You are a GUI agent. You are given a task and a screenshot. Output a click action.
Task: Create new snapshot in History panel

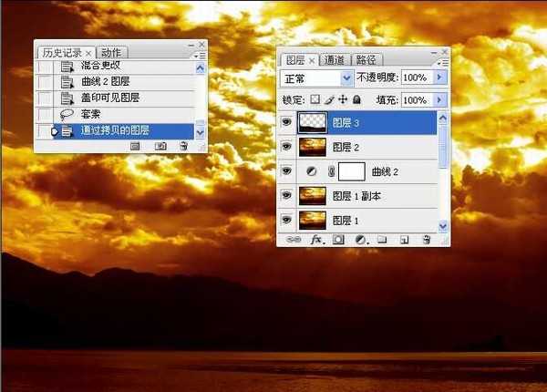coord(160,146)
